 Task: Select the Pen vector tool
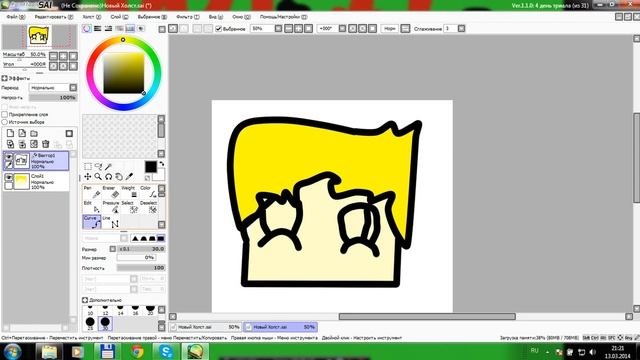[92, 192]
